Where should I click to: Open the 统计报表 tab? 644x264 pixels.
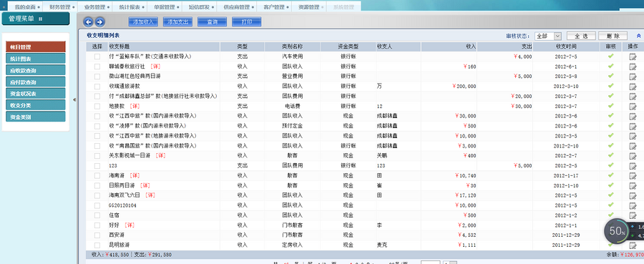click(130, 7)
